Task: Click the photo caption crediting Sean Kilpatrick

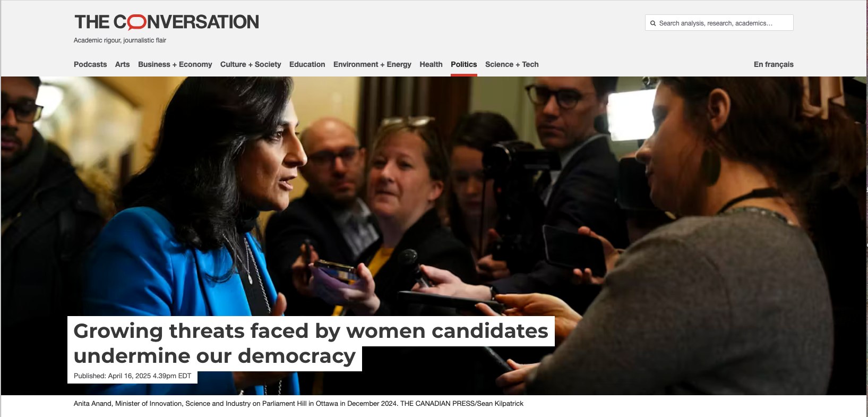Action: tap(298, 404)
